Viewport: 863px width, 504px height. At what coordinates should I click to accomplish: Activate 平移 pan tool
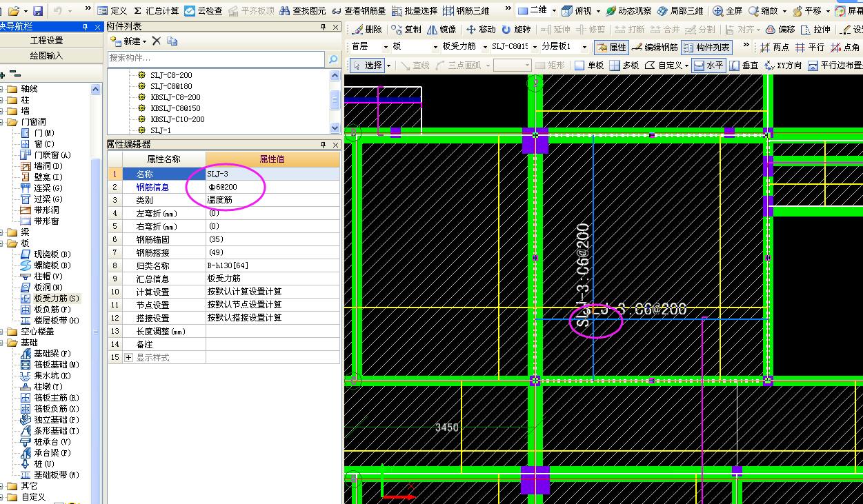[x=807, y=11]
